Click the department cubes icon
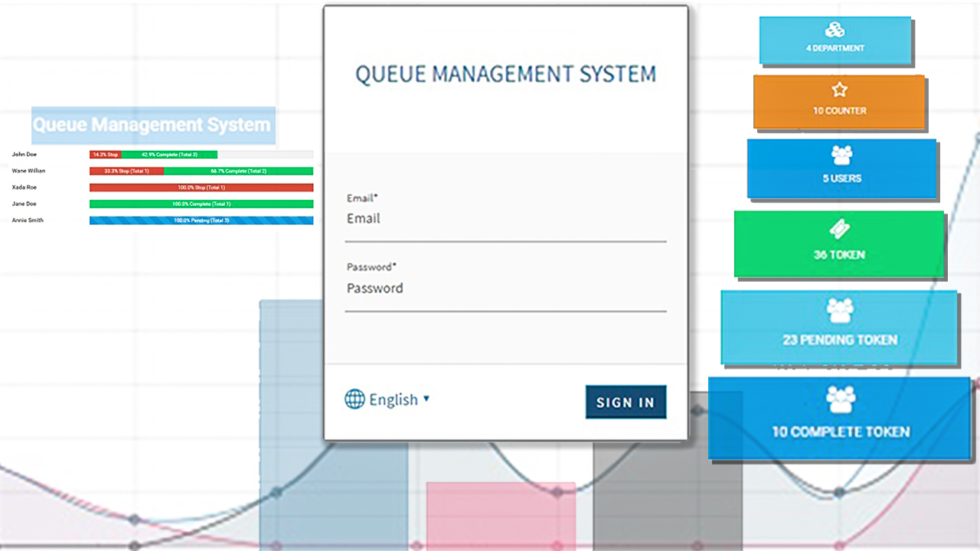The height and width of the screenshot is (551, 980). pos(835,31)
